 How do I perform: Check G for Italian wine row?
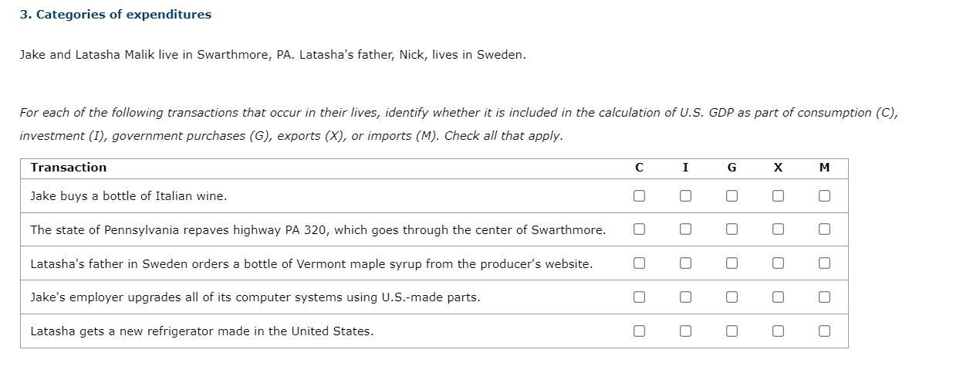pos(732,195)
